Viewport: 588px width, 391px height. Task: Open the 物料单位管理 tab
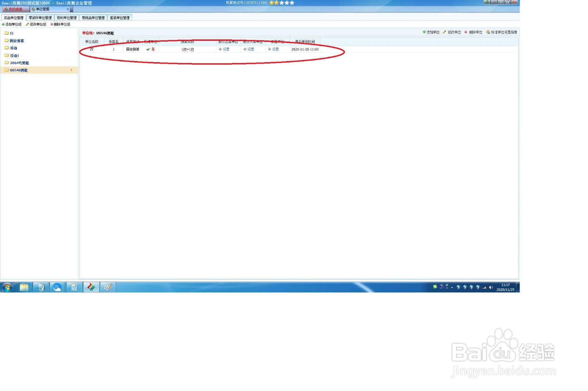pyautogui.click(x=67, y=18)
